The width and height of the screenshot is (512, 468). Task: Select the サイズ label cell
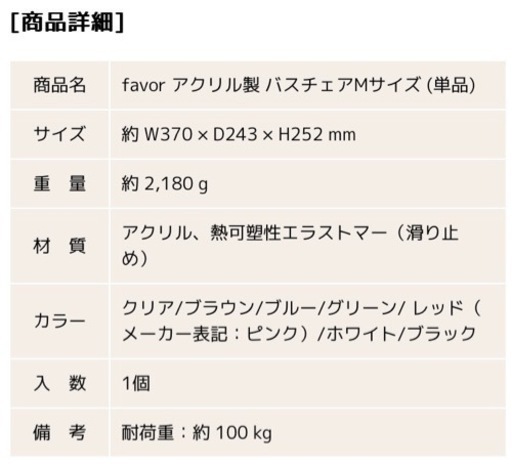[60, 134]
